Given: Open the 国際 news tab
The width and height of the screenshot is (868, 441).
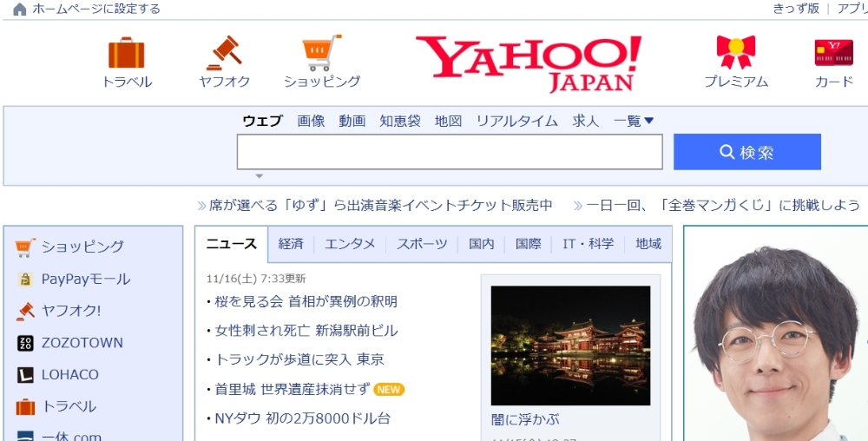Looking at the screenshot, I should [528, 243].
